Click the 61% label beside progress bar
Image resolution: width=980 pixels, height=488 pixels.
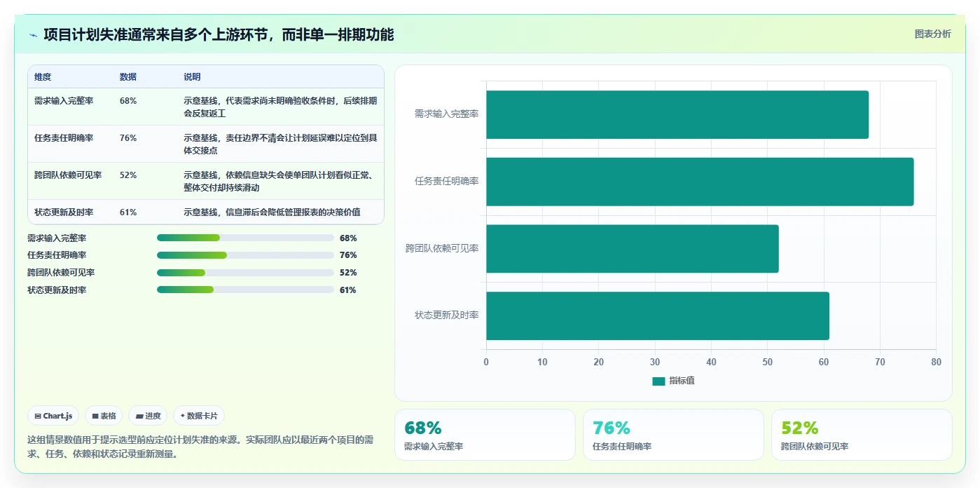click(x=348, y=290)
